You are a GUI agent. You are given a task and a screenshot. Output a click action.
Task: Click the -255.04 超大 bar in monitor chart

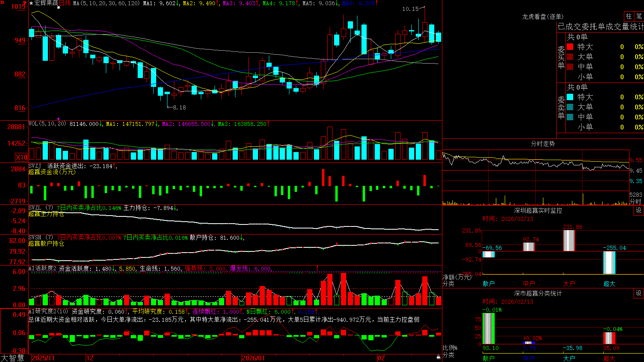coord(609,263)
